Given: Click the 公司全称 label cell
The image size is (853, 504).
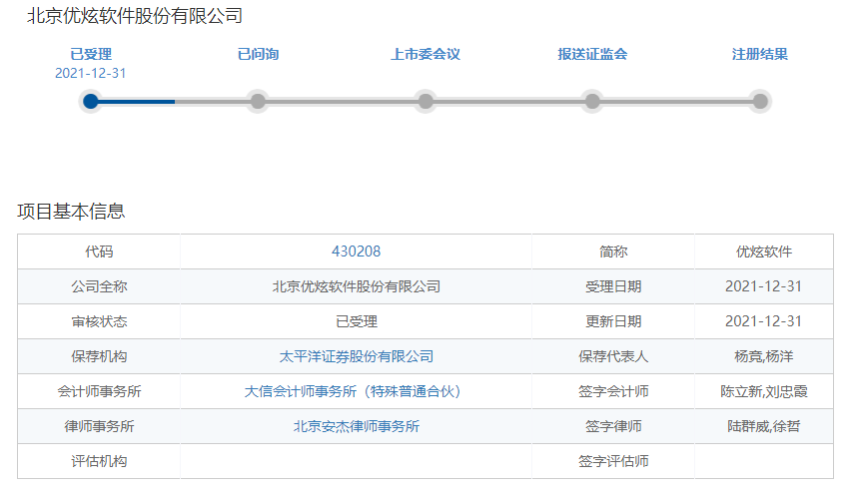Looking at the screenshot, I should coord(99,286).
